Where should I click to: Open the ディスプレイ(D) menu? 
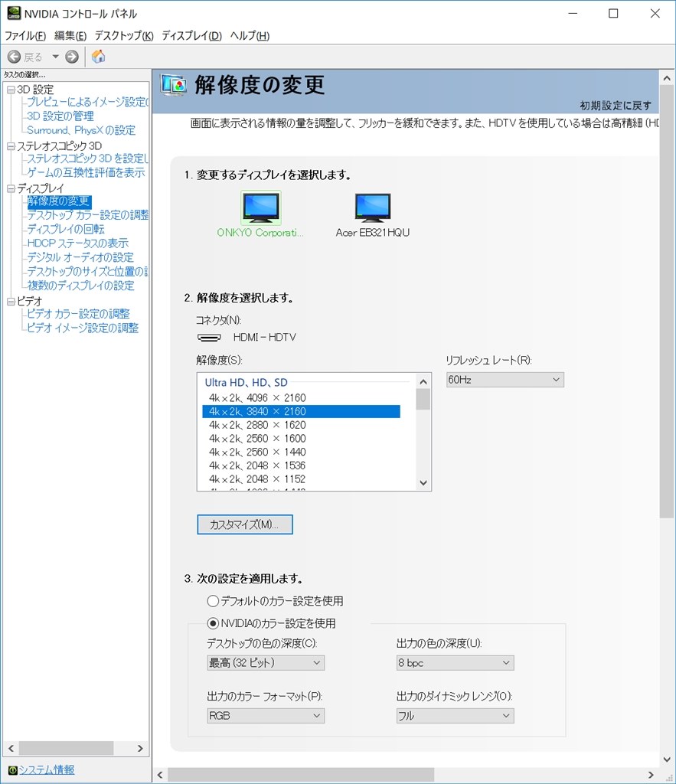[x=191, y=35]
